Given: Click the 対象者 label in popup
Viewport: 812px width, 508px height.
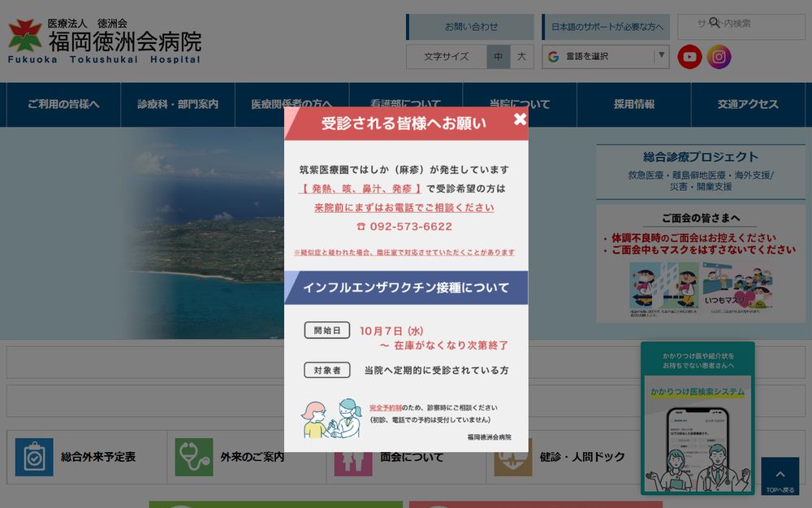Looking at the screenshot, I should point(327,370).
